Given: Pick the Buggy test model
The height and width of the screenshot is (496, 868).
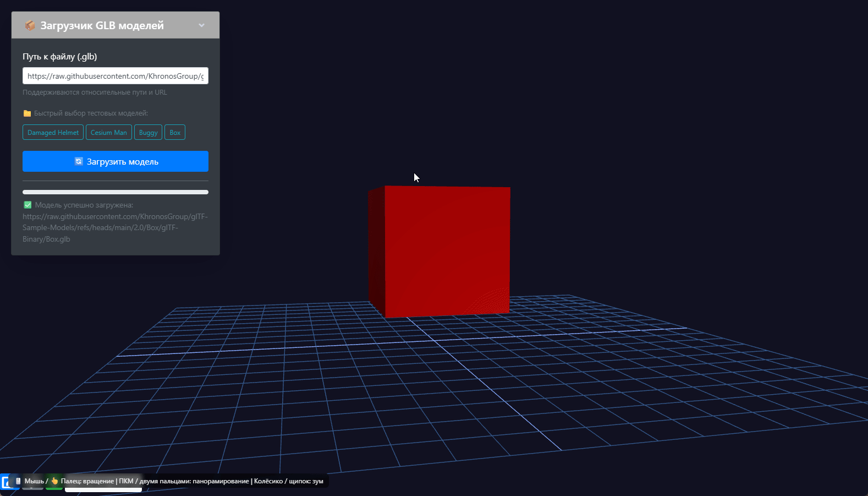Looking at the screenshot, I should [x=148, y=133].
